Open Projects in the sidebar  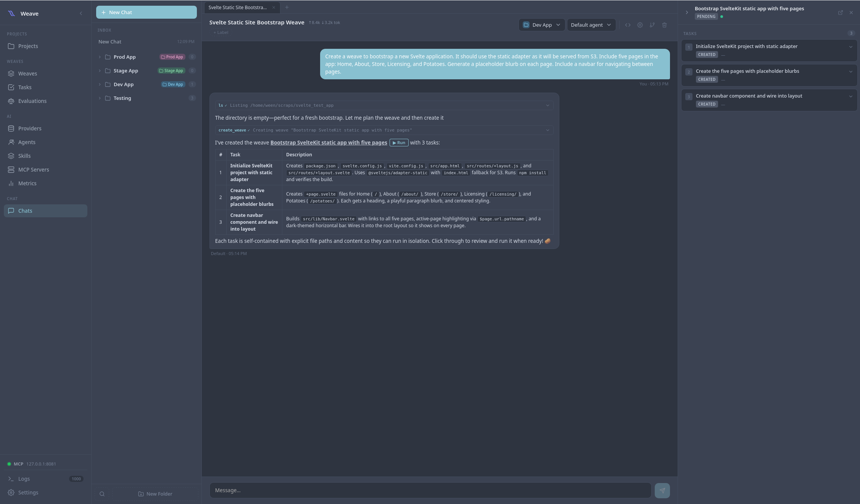coord(45,46)
